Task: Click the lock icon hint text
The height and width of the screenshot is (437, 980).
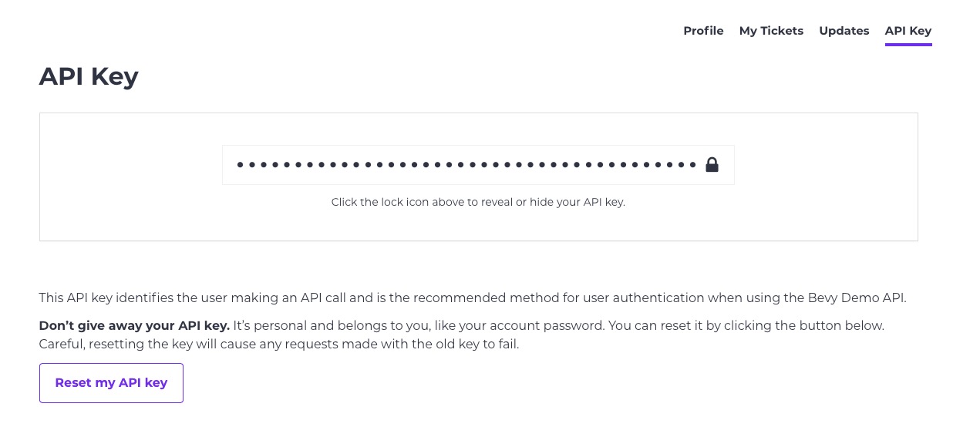Action: (477, 202)
